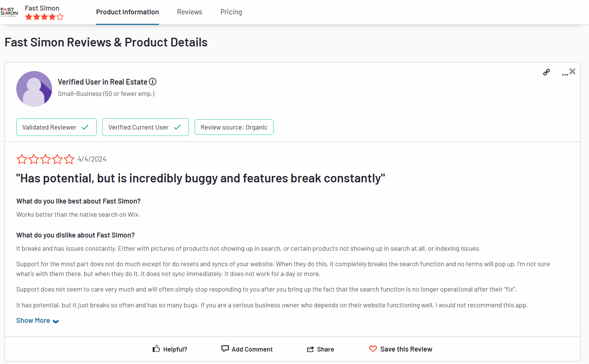Open the Reviews tab
Image resolution: width=589 pixels, height=364 pixels.
tap(190, 12)
